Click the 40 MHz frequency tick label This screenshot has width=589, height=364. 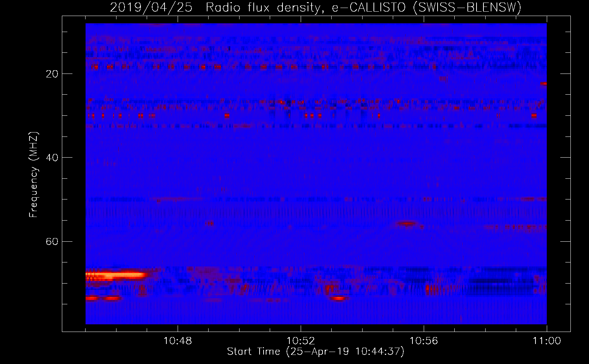coord(52,158)
